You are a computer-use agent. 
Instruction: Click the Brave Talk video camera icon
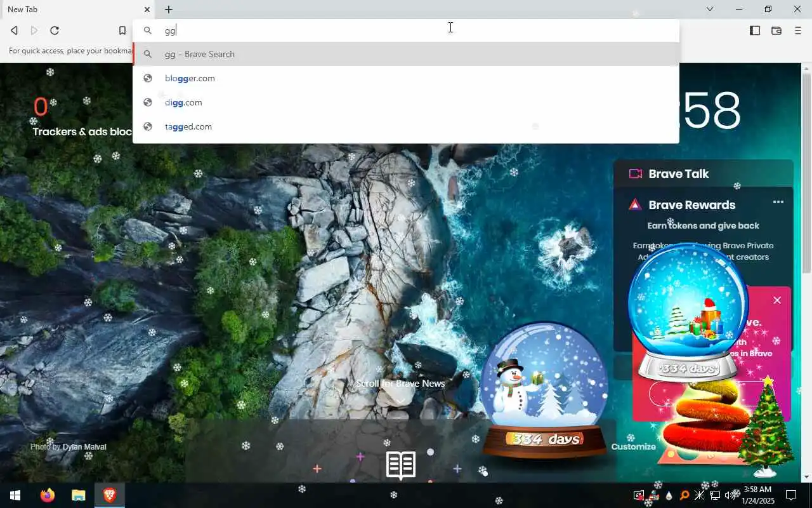pos(636,173)
